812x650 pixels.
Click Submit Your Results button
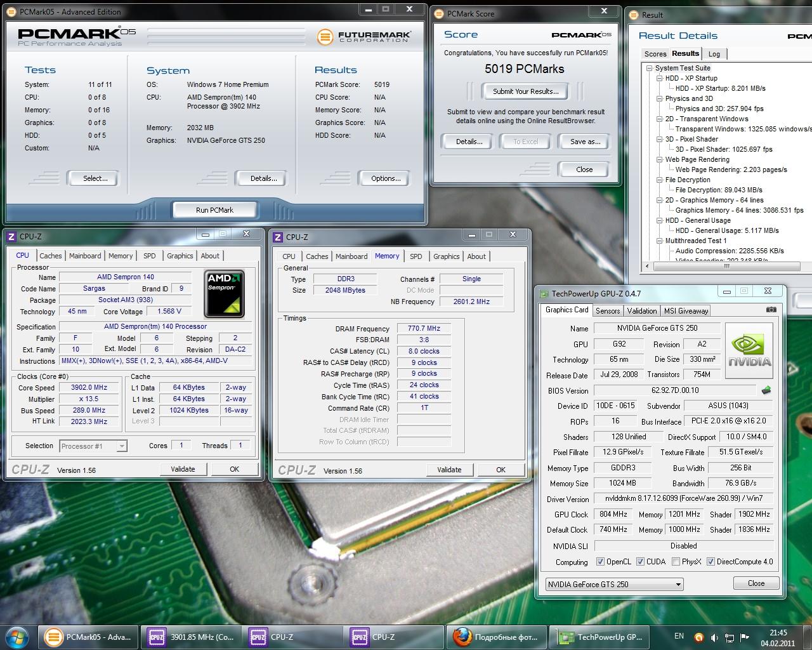[x=526, y=91]
